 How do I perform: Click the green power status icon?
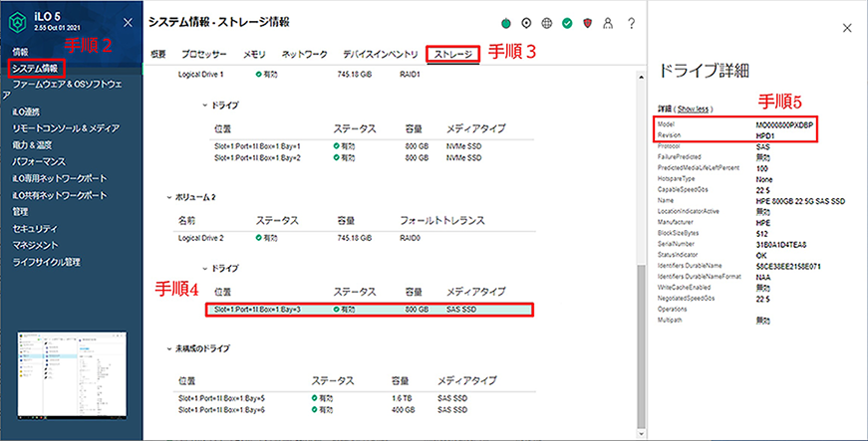[x=506, y=23]
